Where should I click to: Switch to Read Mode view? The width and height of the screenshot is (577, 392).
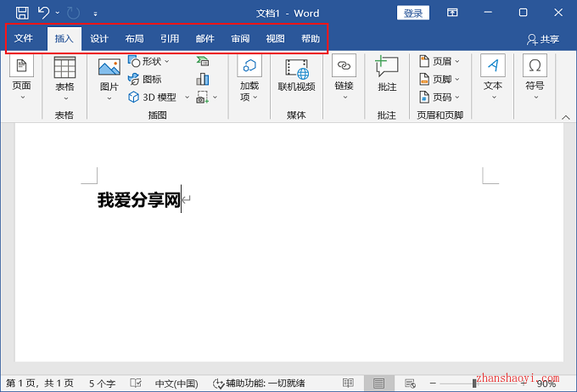click(x=348, y=384)
